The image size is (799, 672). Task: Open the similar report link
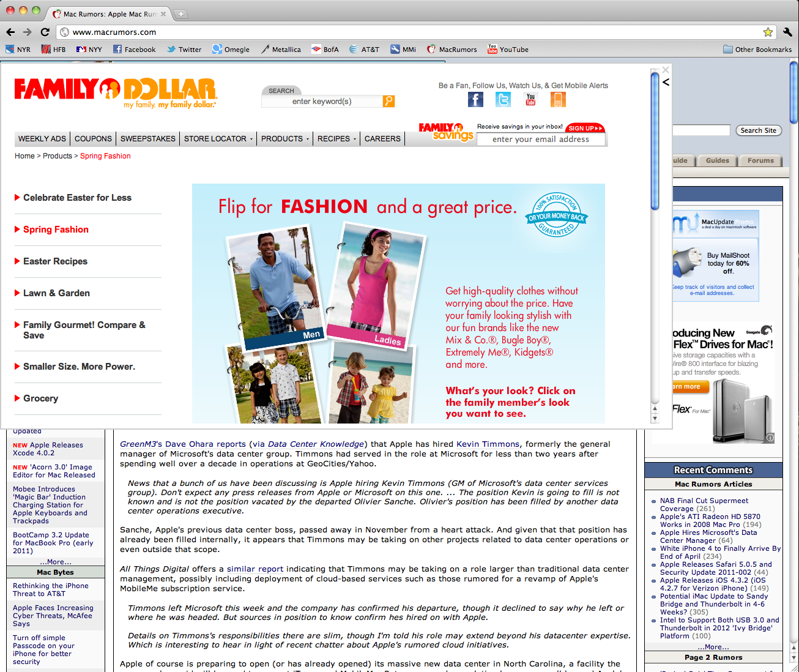tap(255, 569)
